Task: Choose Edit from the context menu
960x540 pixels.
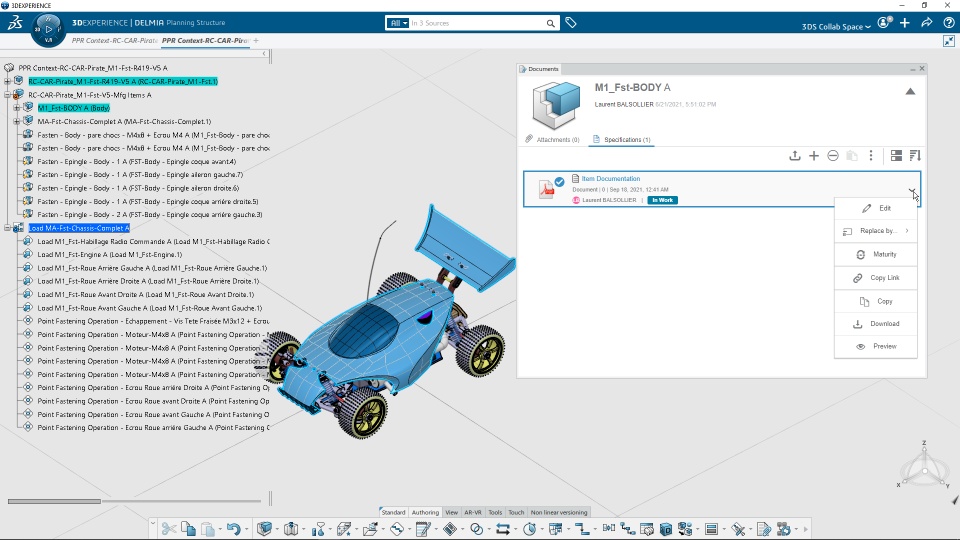Action: click(x=876, y=208)
